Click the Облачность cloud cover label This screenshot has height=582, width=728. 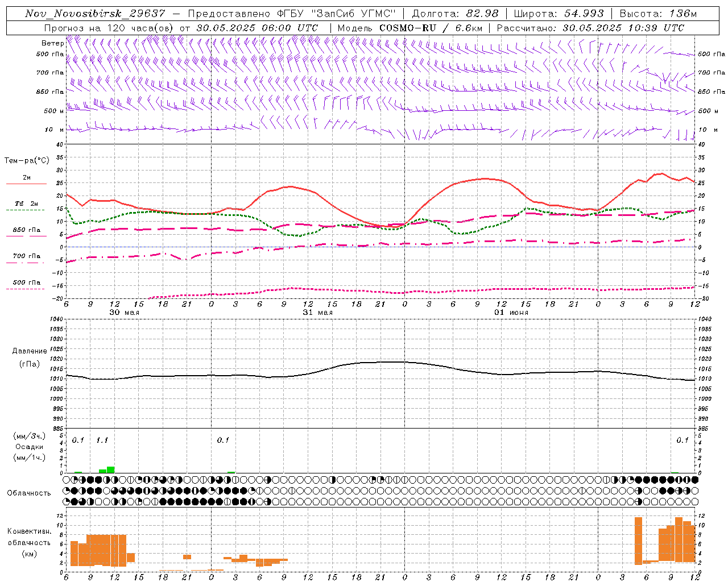29,493
